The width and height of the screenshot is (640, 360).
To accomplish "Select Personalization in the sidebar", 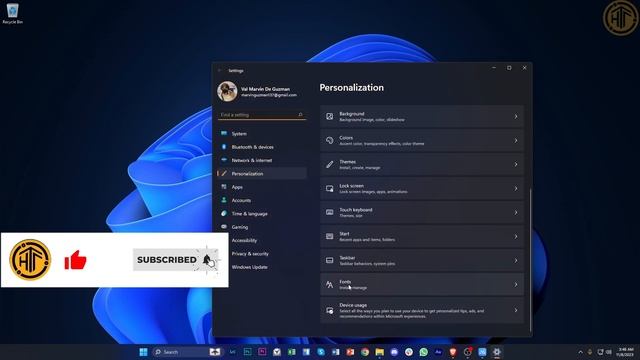I will pyautogui.click(x=262, y=173).
